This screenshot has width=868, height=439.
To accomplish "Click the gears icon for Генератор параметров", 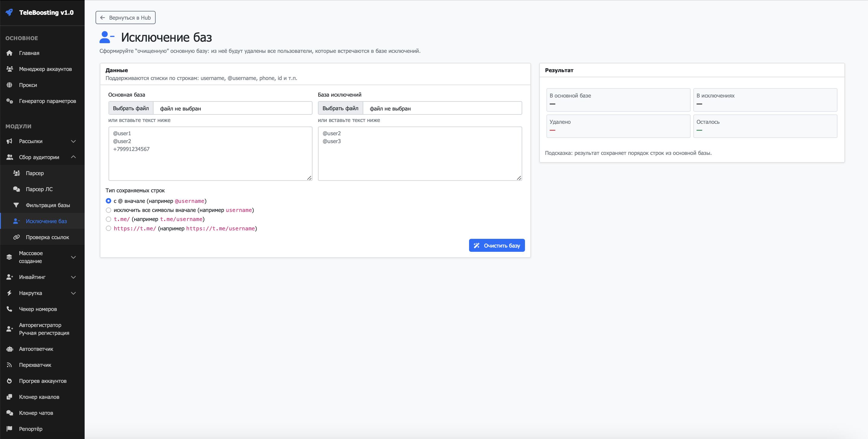I will pyautogui.click(x=9, y=101).
